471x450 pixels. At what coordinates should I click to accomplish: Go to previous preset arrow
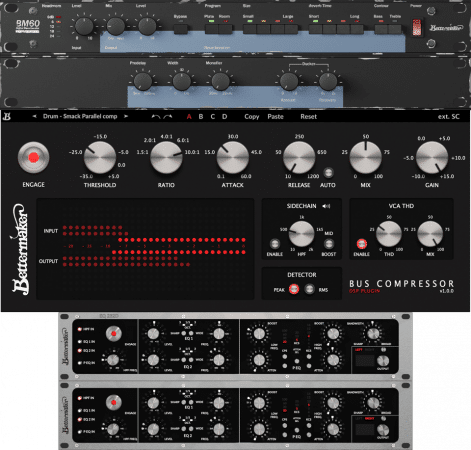(34, 116)
